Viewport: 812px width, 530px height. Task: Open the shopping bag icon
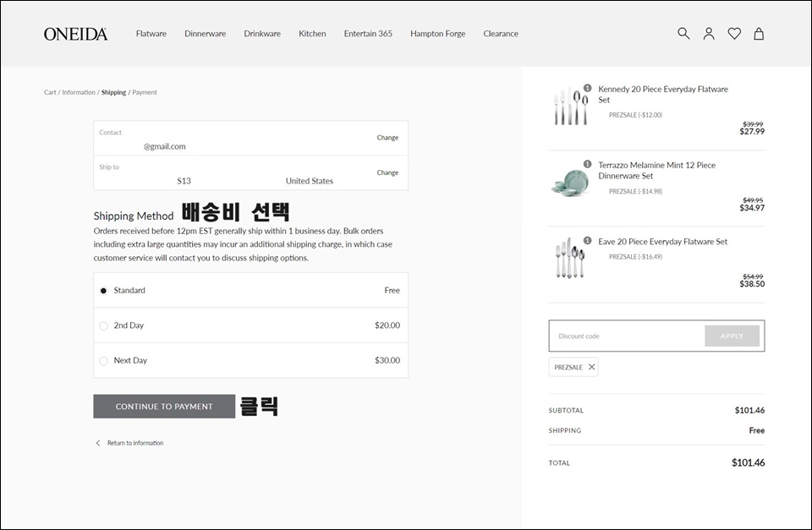[759, 34]
